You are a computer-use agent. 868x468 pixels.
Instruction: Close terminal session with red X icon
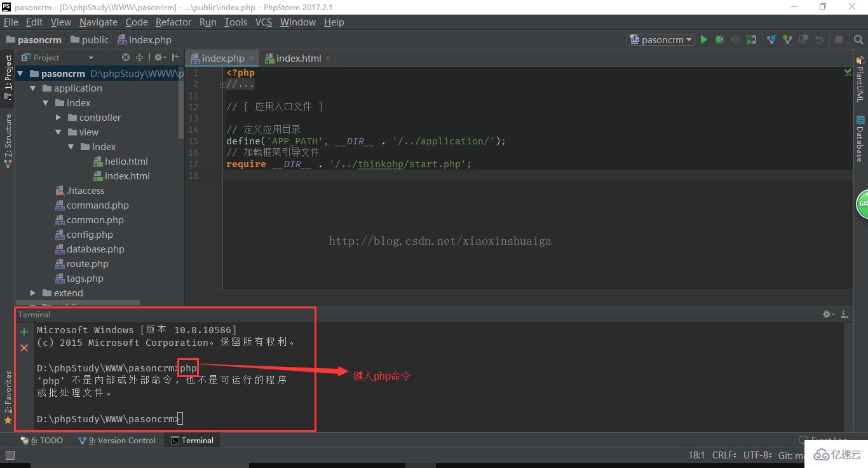(24, 348)
